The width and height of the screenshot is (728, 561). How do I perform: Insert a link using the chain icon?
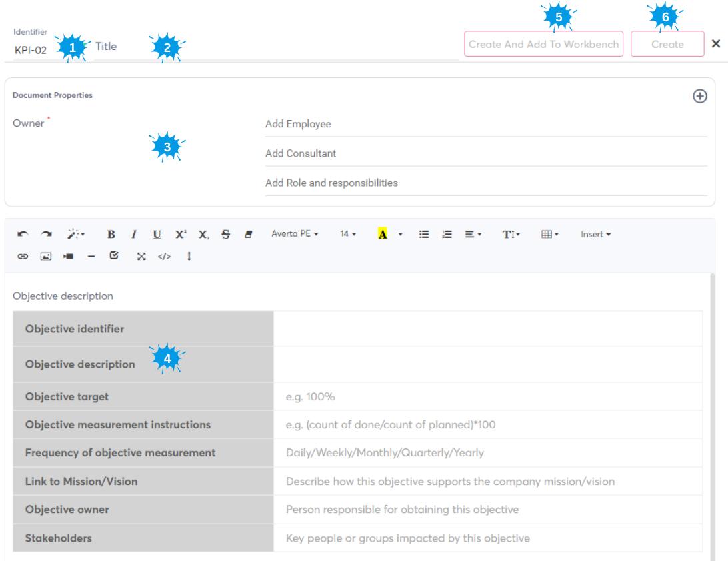23,256
